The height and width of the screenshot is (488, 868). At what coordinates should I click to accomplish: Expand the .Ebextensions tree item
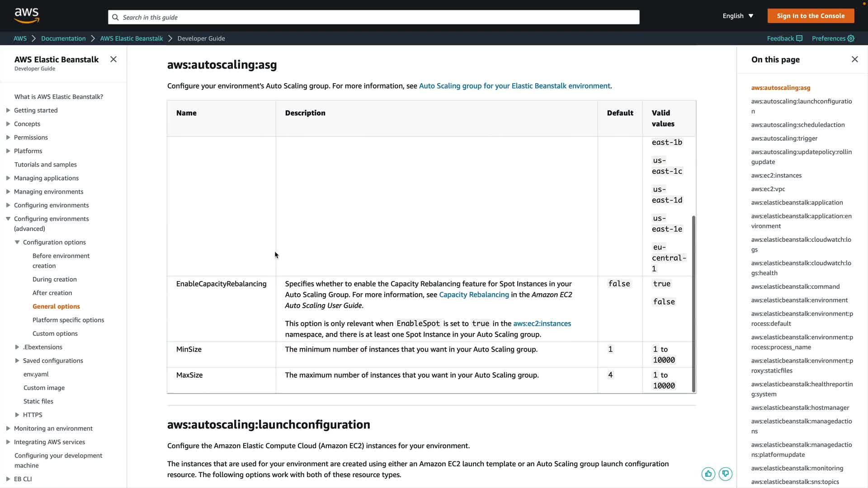click(x=17, y=347)
